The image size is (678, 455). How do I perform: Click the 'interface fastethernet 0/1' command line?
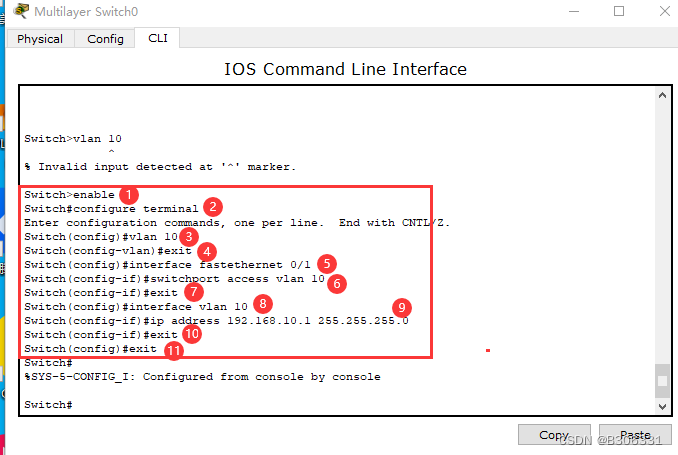coord(167,265)
